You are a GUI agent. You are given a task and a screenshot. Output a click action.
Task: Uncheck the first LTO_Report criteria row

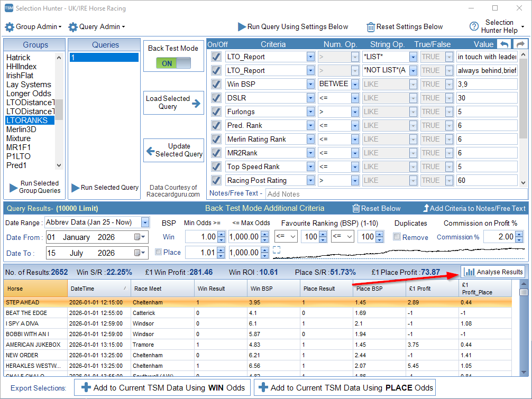pyautogui.click(x=216, y=57)
